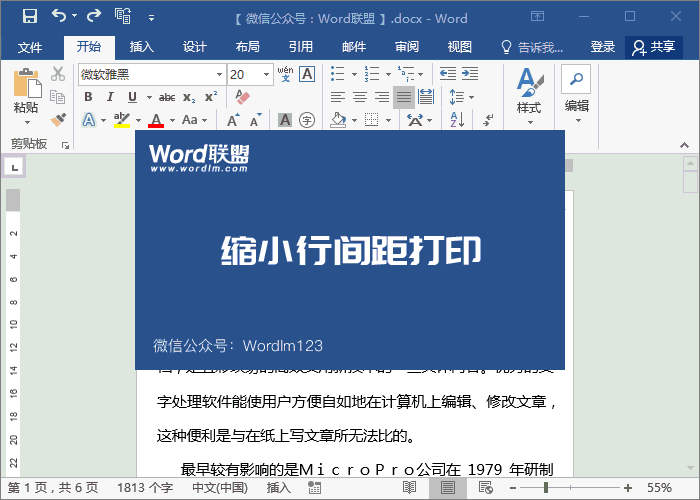Switch to the 邮件 ribbon tab

[x=354, y=47]
